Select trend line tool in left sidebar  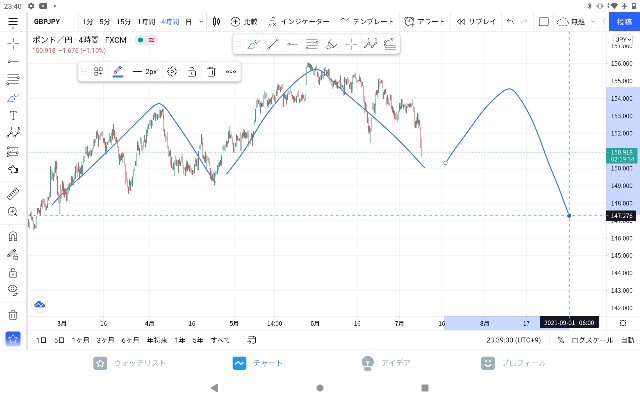[13, 62]
